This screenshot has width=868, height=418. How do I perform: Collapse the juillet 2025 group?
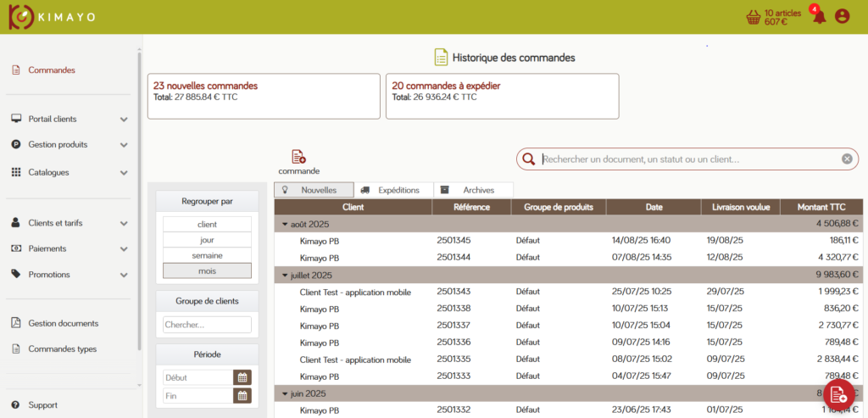[x=285, y=276]
